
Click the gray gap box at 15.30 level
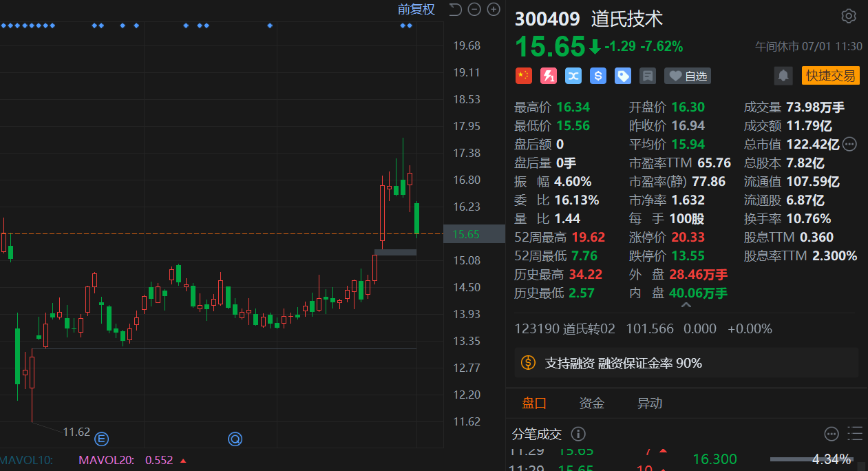coord(395,253)
